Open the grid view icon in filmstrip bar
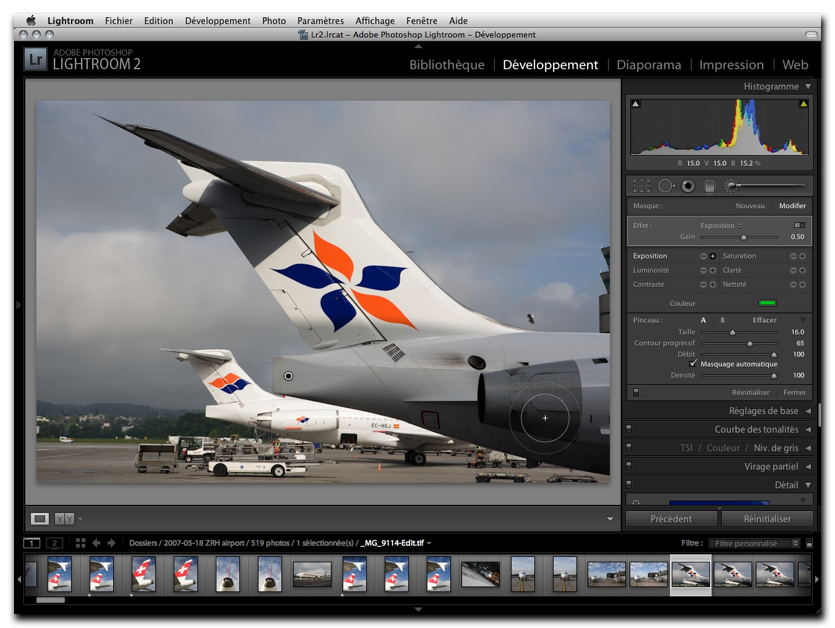835x628 pixels. (x=80, y=543)
